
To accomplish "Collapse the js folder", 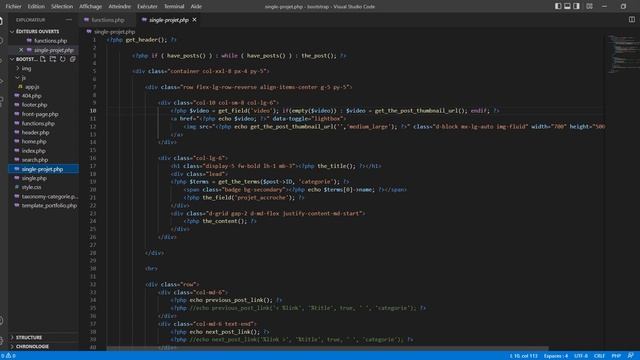I will [x=24, y=78].
